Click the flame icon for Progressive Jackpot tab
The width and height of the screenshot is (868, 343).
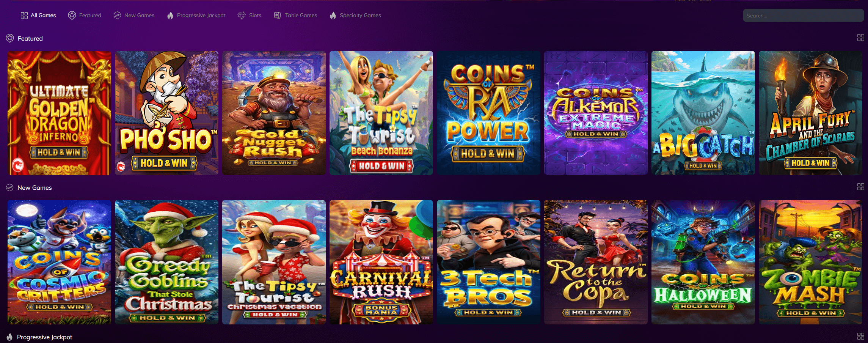pos(170,16)
